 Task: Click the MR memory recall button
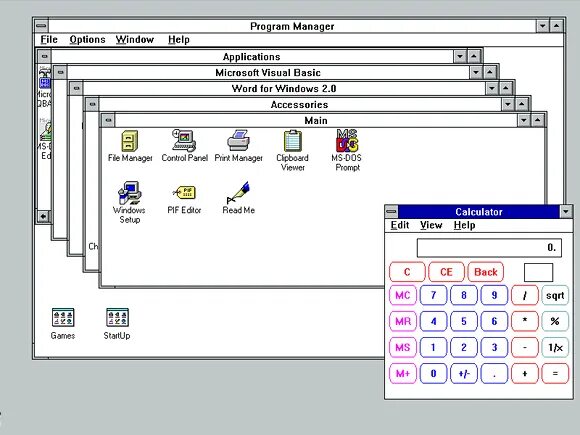pos(403,321)
